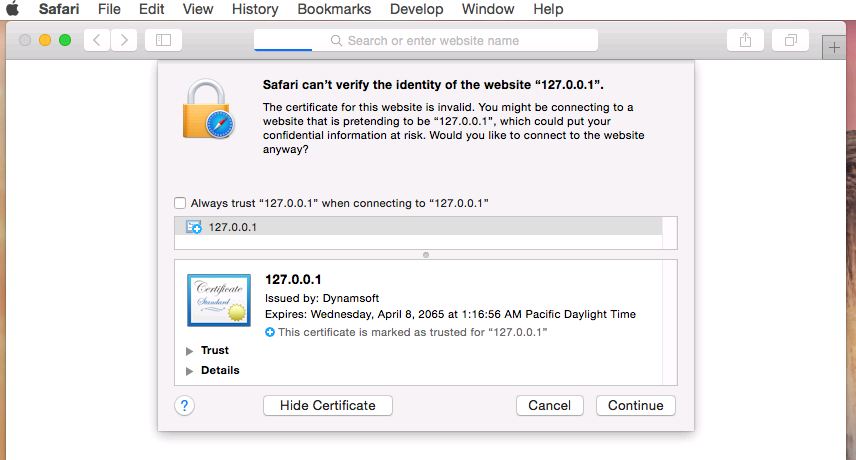Viewport: 856px width, 460px height.
Task: Click the forward navigation arrow
Action: tap(124, 40)
